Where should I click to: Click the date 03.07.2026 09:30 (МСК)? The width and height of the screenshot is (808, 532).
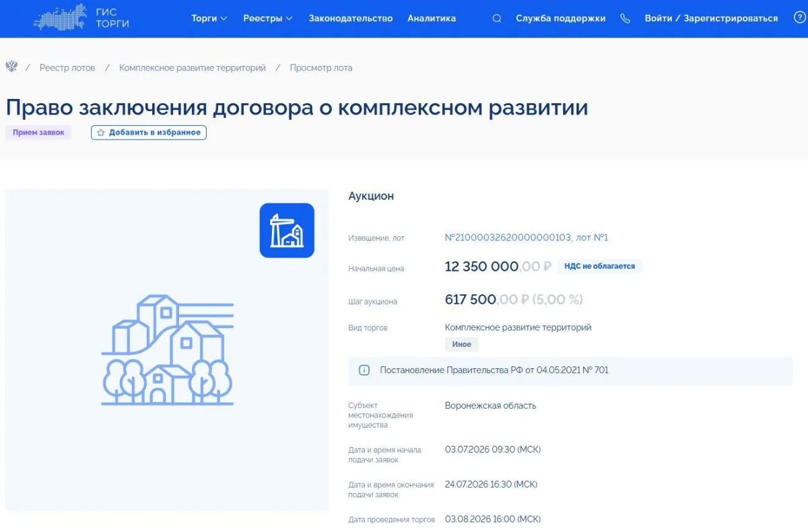[493, 449]
